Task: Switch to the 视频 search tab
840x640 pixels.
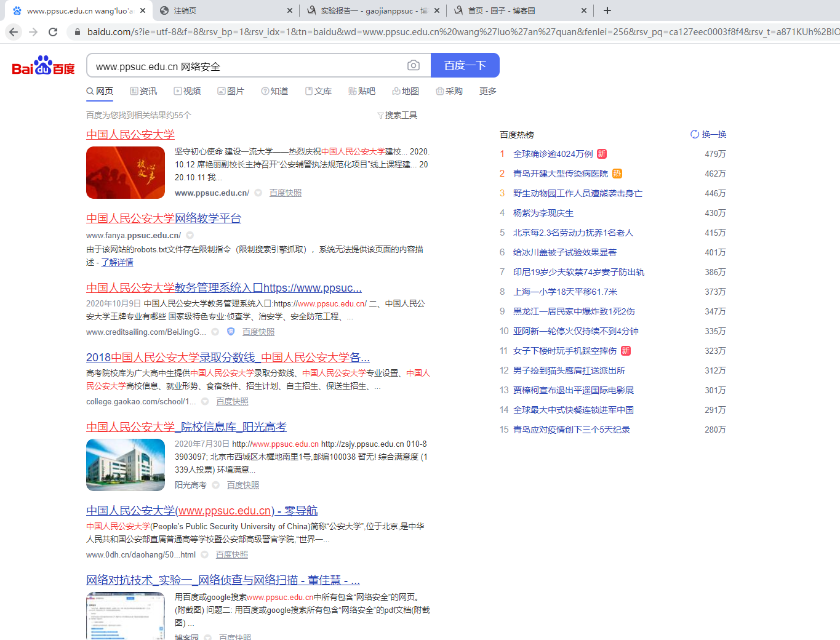Action: (x=187, y=91)
